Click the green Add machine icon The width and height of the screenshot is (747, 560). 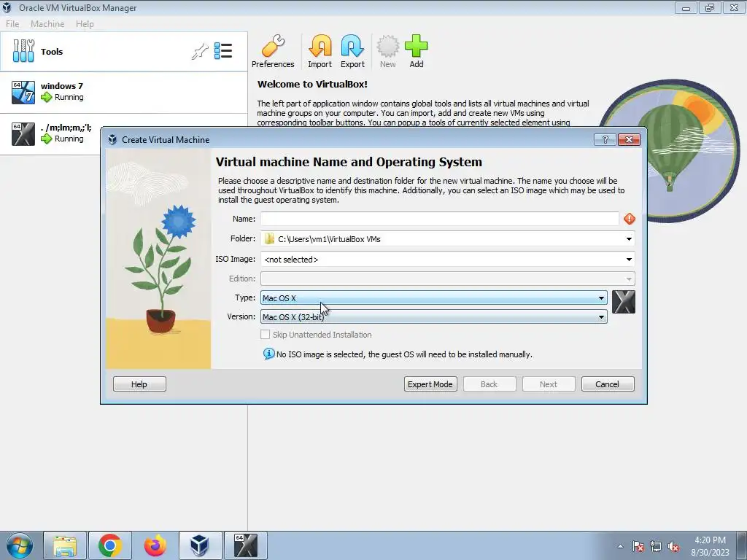coord(417,51)
